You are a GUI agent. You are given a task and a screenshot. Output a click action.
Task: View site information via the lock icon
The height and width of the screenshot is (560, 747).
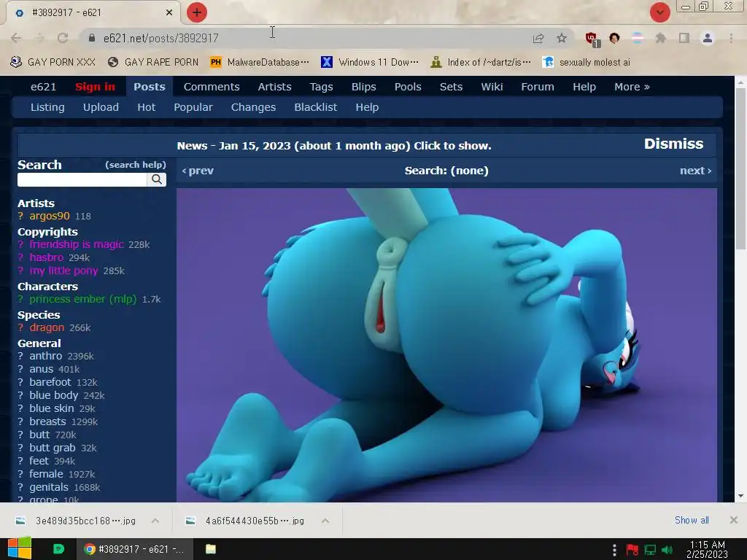(92, 38)
